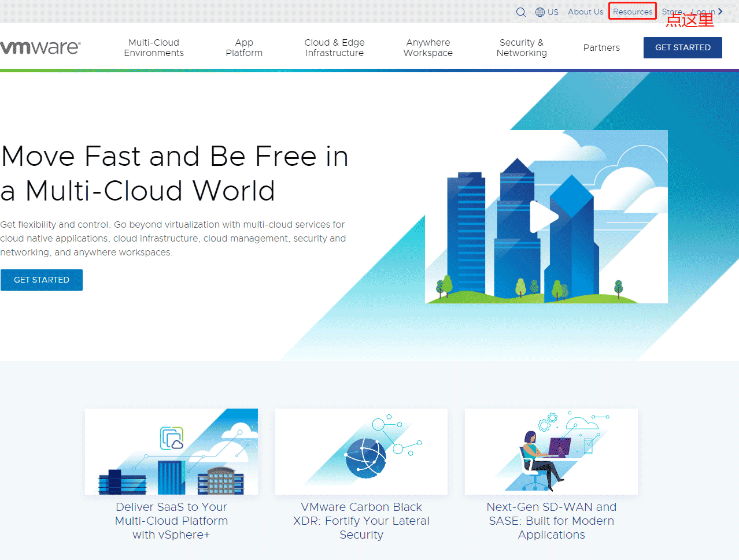Open the About Us link
Image resolution: width=739 pixels, height=560 pixels.
[585, 12]
